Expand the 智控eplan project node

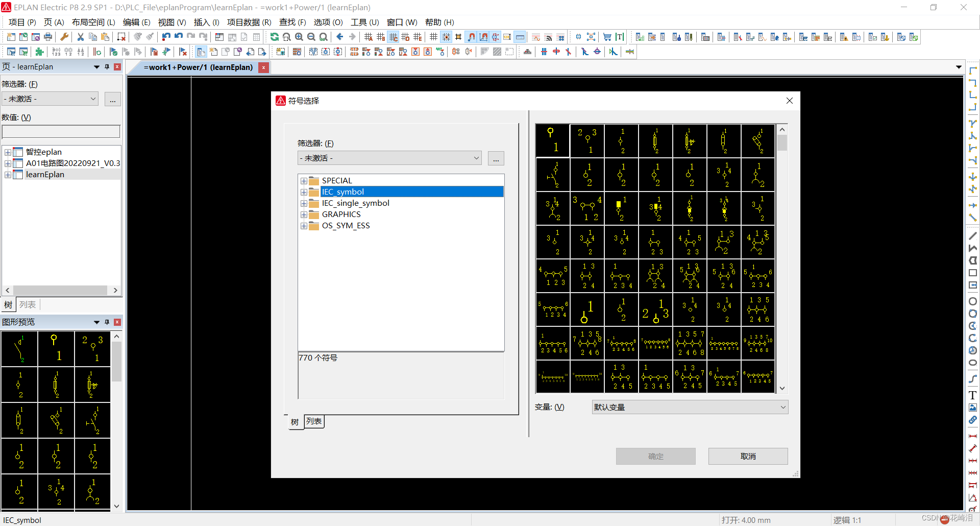8,152
